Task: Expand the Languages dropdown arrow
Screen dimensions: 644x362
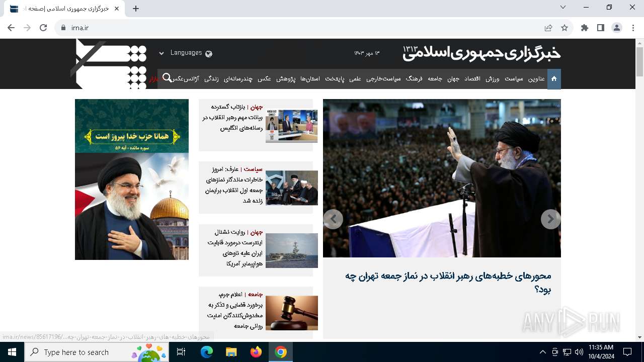Action: click(162, 53)
